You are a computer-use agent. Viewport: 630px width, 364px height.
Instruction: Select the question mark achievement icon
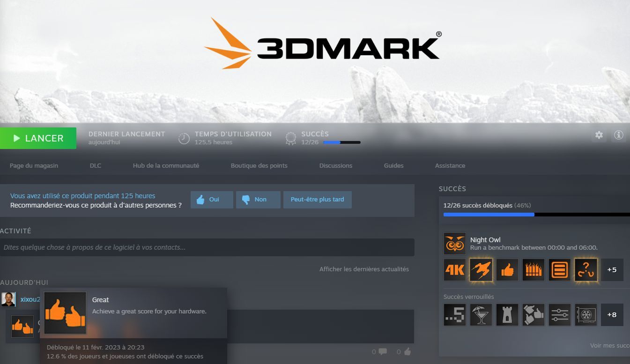click(586, 270)
